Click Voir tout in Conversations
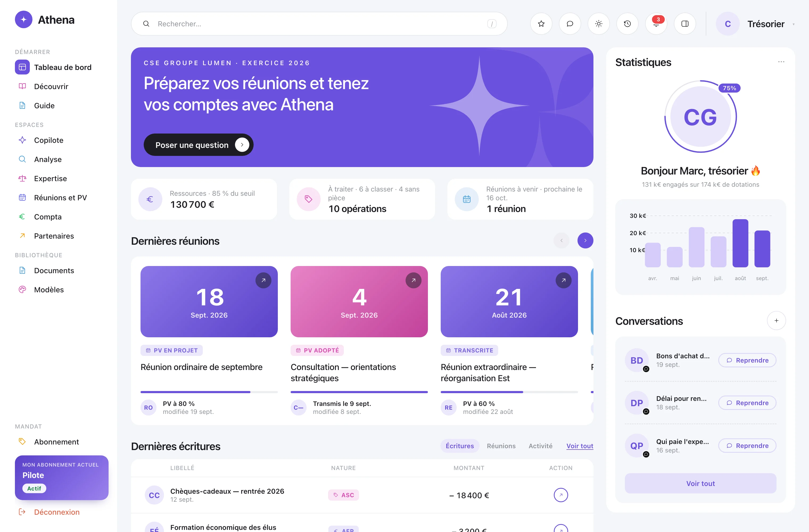The image size is (809, 532). pyautogui.click(x=700, y=483)
